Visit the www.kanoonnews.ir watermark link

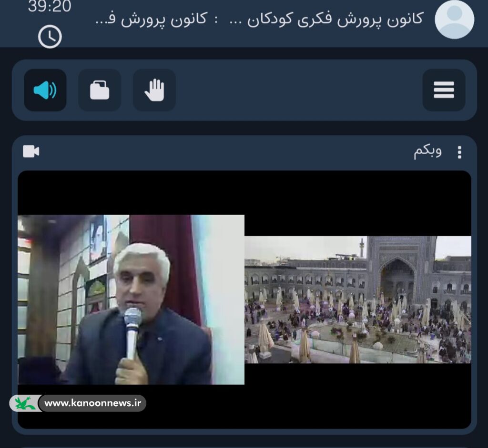point(93,403)
